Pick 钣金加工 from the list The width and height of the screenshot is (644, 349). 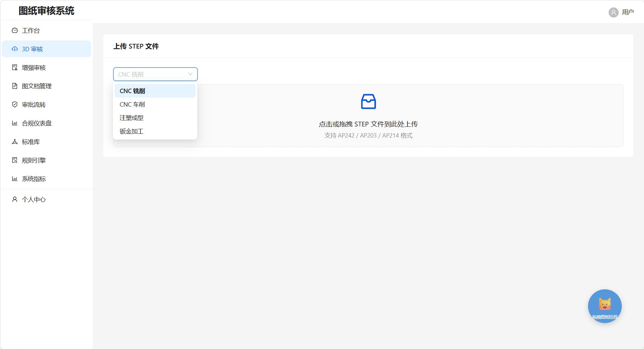click(x=155, y=131)
